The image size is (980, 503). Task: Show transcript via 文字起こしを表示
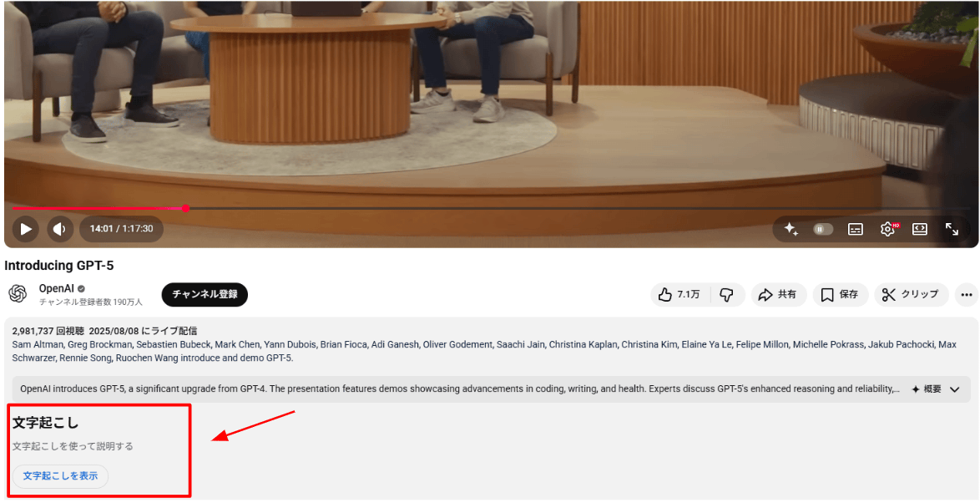pos(60,476)
